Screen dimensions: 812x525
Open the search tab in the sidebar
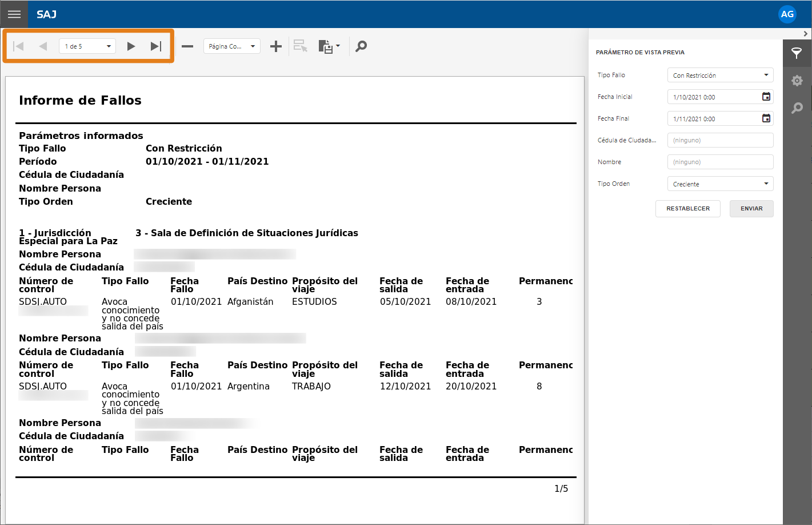(797, 108)
